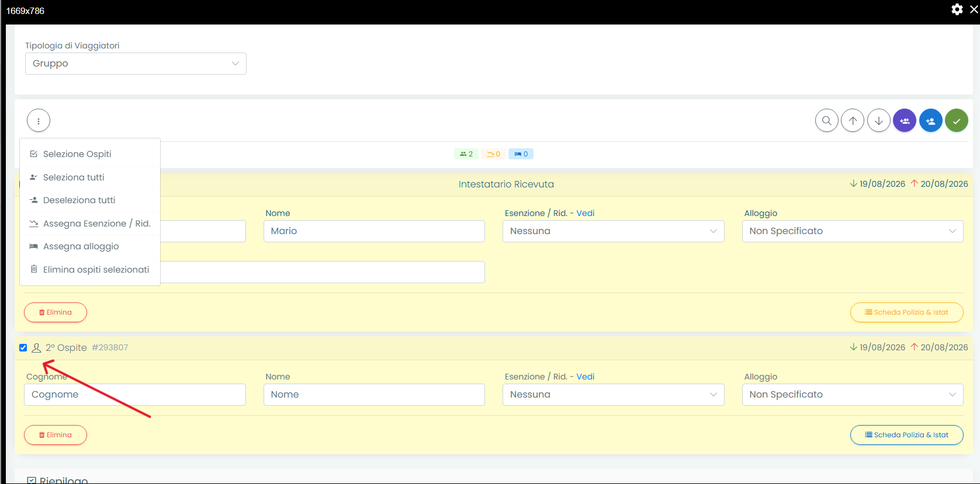Screen dimensions: 980x484
Task: Open Alloggio dropdown for guest Mario
Action: point(853,231)
